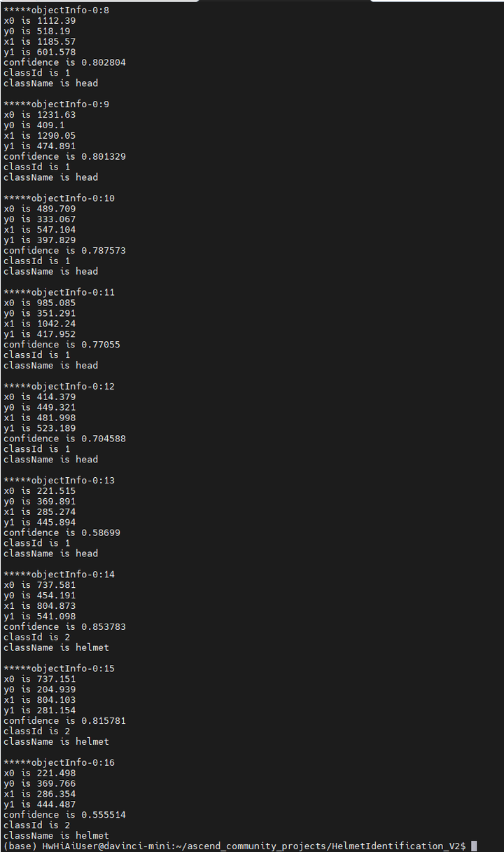Click the confidence 0.787573 value
The width and height of the screenshot is (504, 852).
(x=104, y=250)
